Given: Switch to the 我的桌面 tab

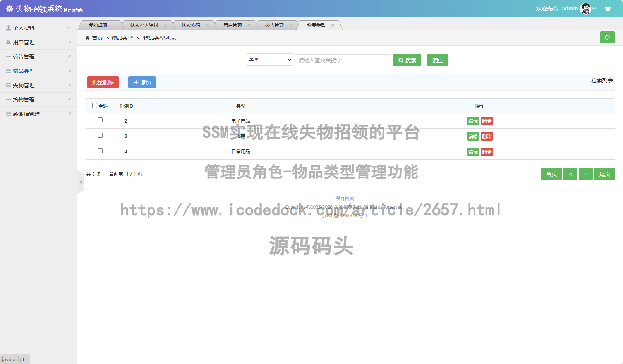Looking at the screenshot, I should pyautogui.click(x=98, y=26).
